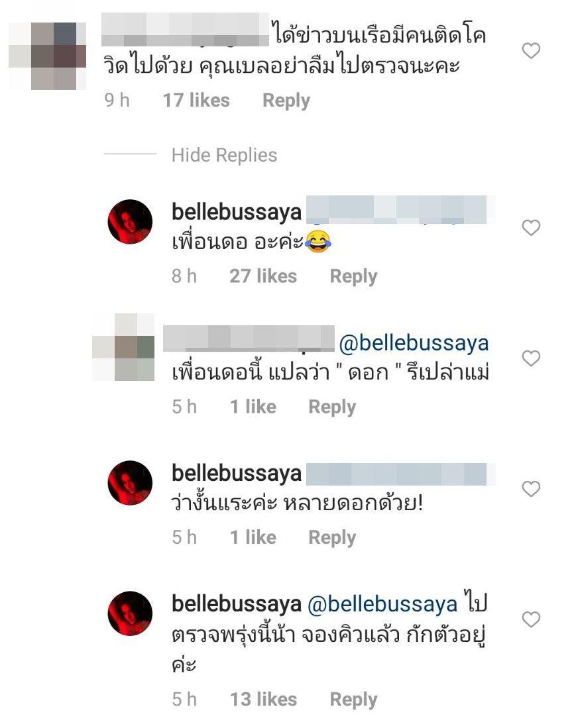Open bellebussaya username on the last reply
Image resolution: width=576 pixels, height=728 pixels.
click(x=237, y=604)
